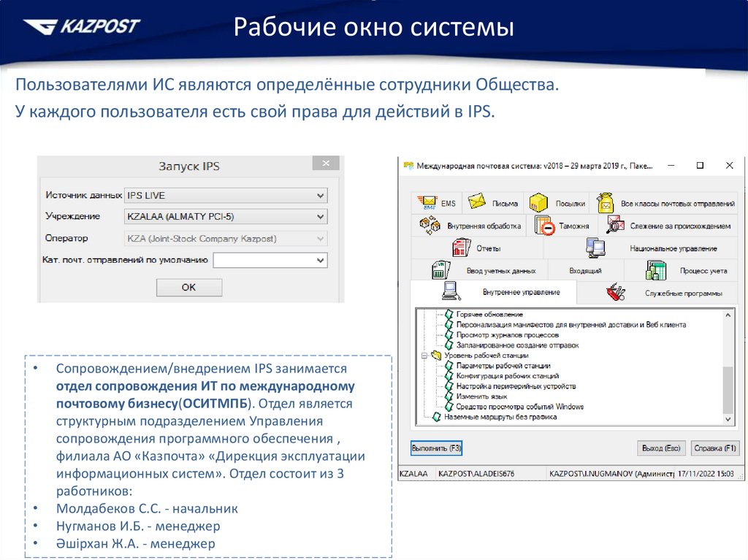This screenshot has width=748, height=560.
Task: Open the Письма tab
Action: (492, 203)
